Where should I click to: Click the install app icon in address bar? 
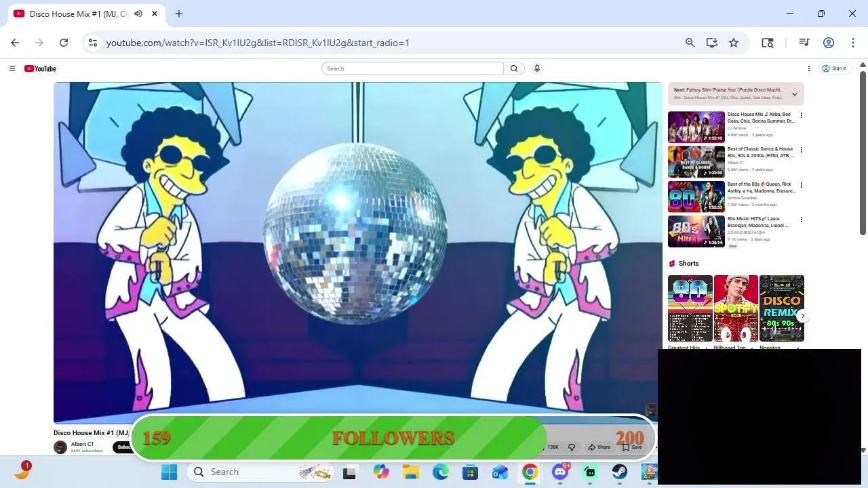711,43
